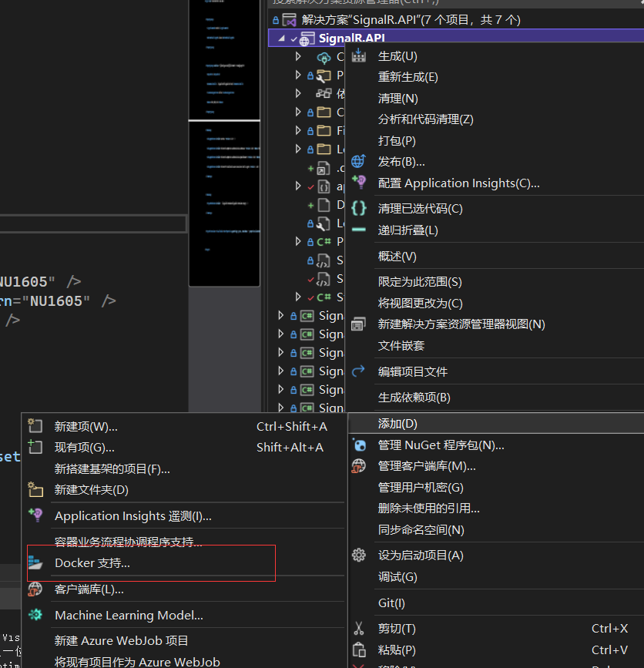Choose 新搭建基架的项目(F)...

click(x=112, y=468)
